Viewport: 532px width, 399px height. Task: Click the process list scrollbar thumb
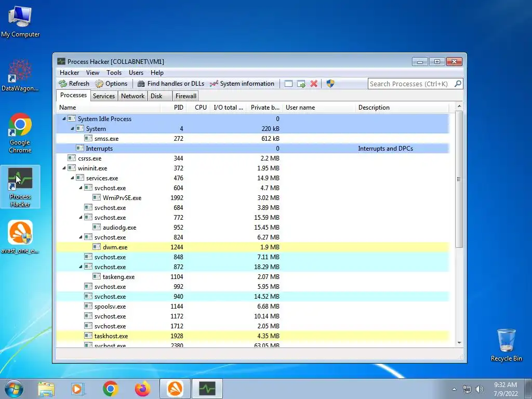[x=459, y=179]
